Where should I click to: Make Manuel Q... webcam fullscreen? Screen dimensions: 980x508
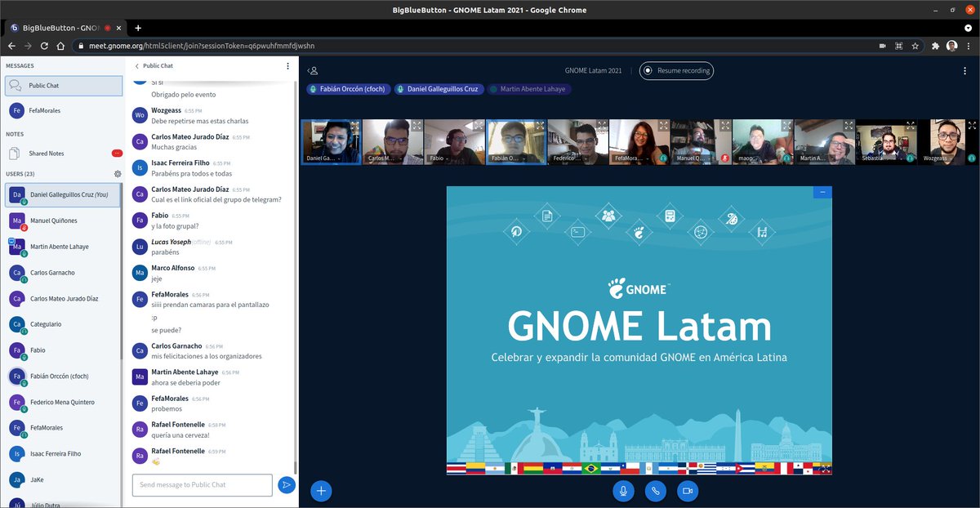pos(725,126)
